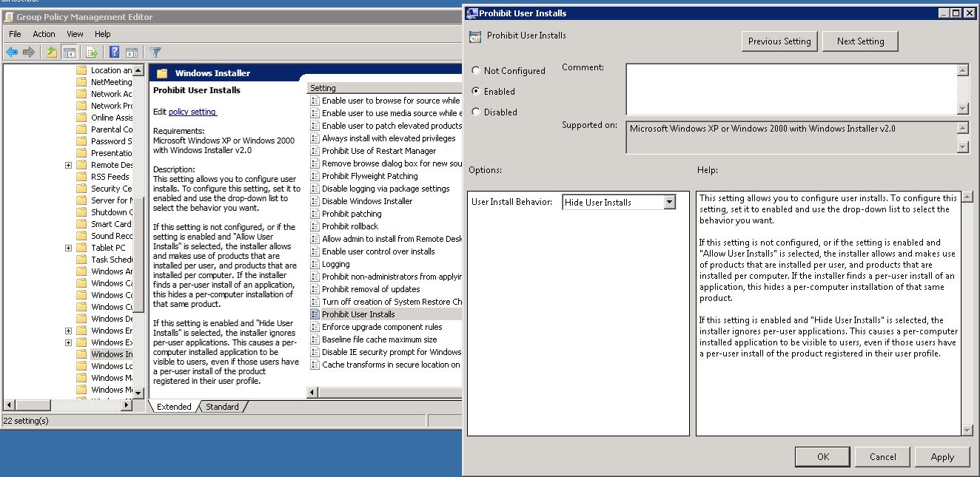This screenshot has height=477, width=980.
Task: Click the Tablet PC folder icon
Action: click(x=81, y=248)
